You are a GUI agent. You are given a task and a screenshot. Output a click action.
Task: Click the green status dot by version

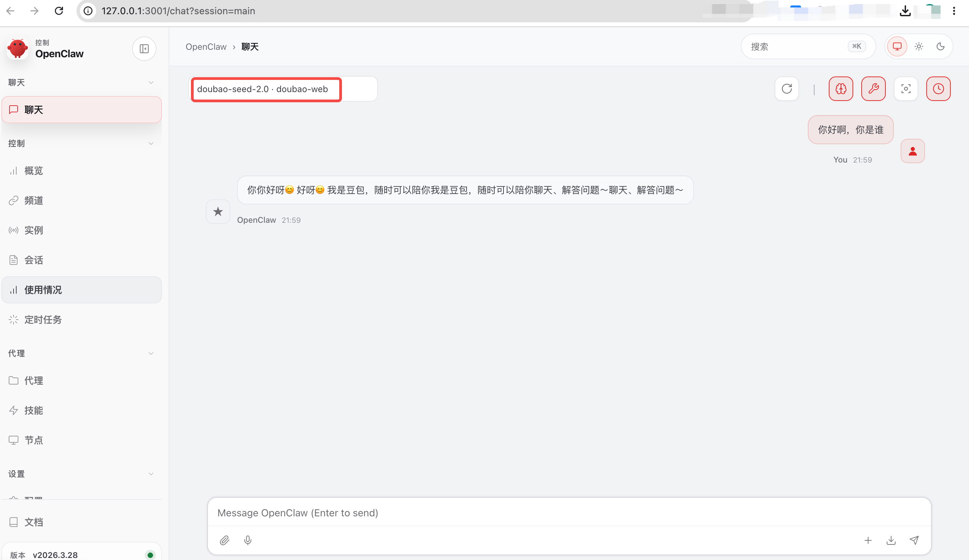coord(150,555)
